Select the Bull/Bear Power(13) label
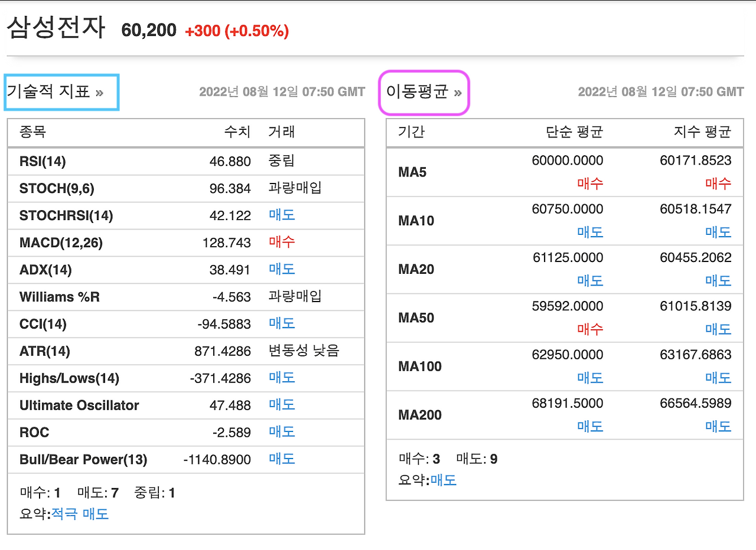This screenshot has height=550, width=756. pyautogui.click(x=83, y=460)
